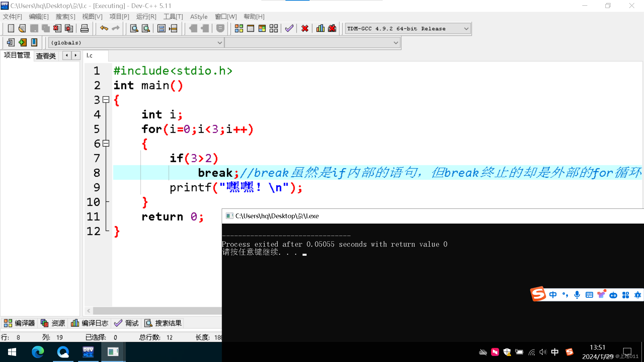Click the Rebuild All icon with the red cross
644x362 pixels.
coord(305,28)
